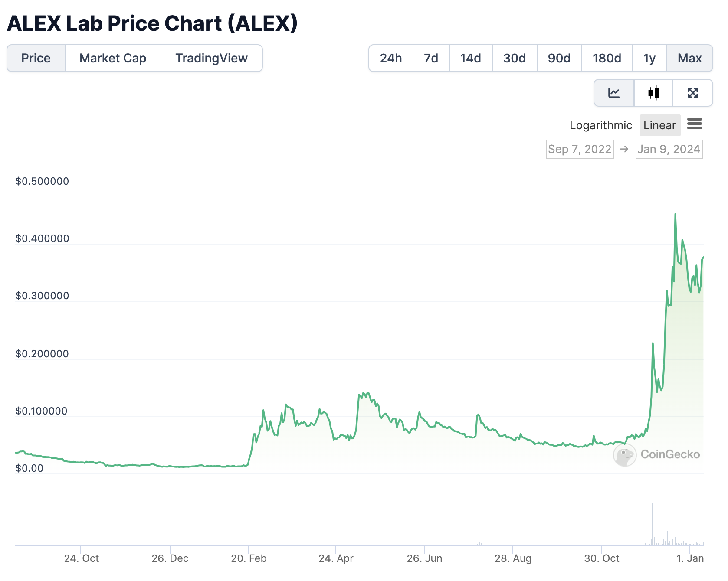
Task: Select the Price tab
Action: (36, 58)
